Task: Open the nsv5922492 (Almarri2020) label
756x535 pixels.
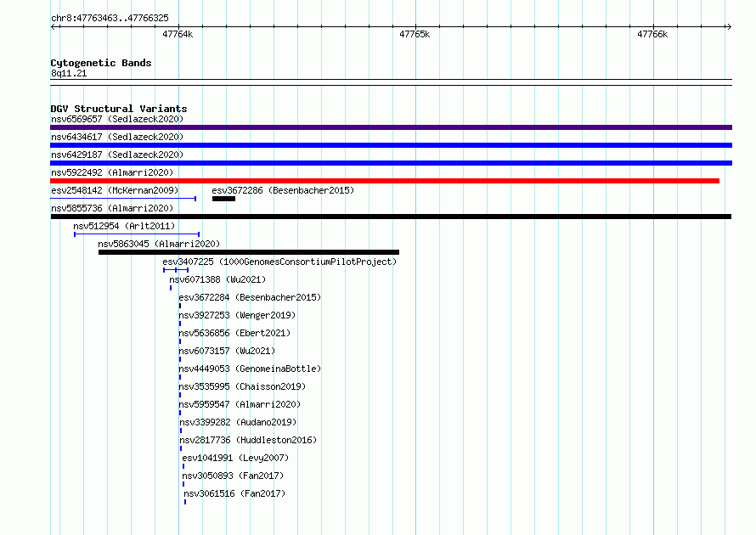Action: tap(112, 172)
